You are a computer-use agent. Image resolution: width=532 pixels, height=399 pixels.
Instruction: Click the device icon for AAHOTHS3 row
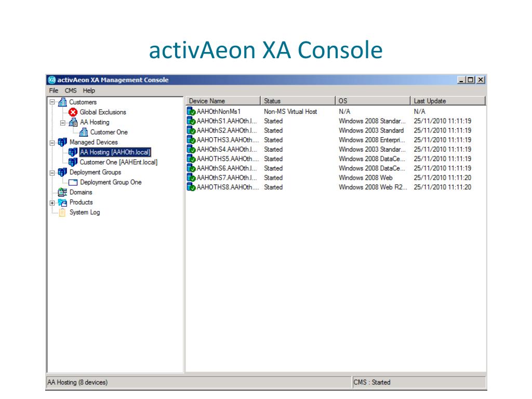tap(191, 140)
